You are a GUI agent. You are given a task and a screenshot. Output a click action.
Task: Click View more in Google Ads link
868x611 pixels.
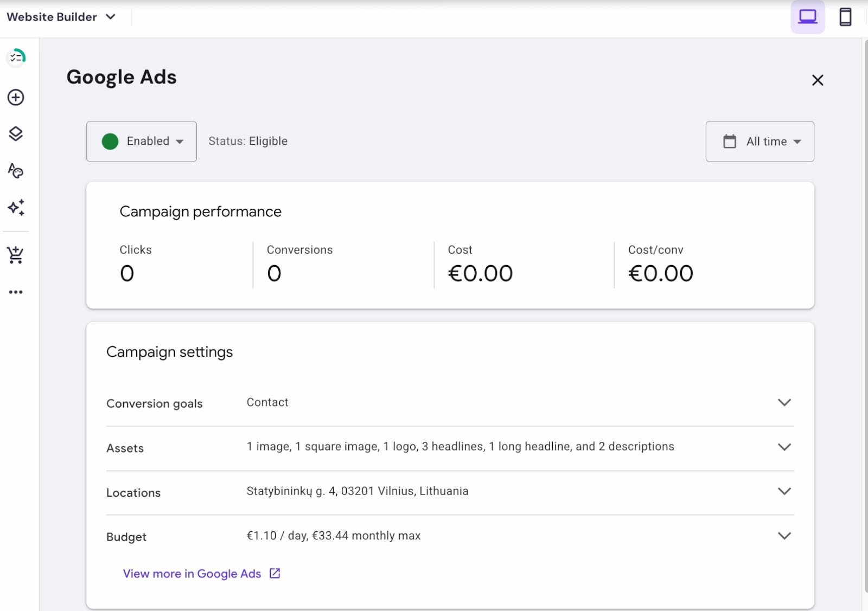192,574
